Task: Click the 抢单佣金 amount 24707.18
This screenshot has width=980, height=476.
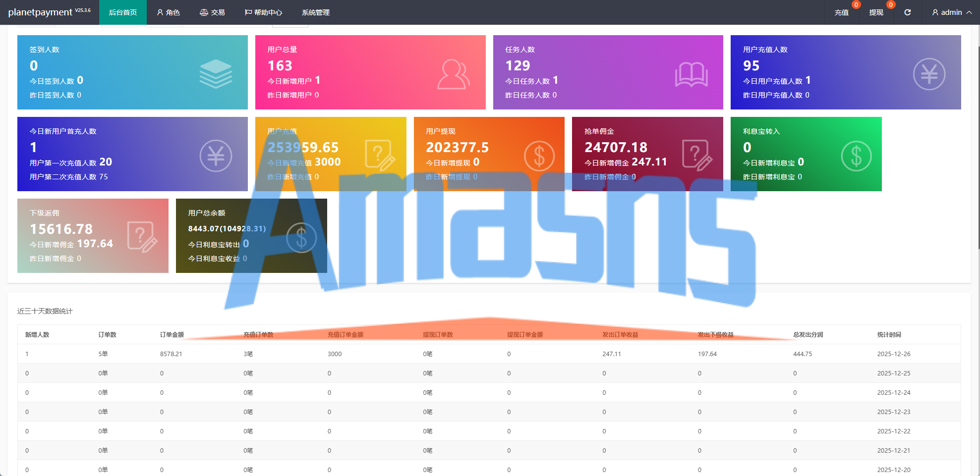Action: (616, 147)
